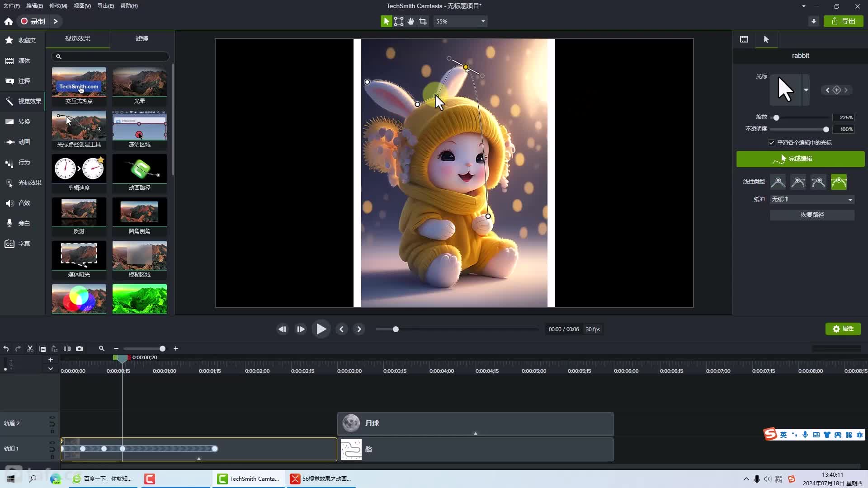
Task: Open 文件(F) menu
Action: click(12, 6)
